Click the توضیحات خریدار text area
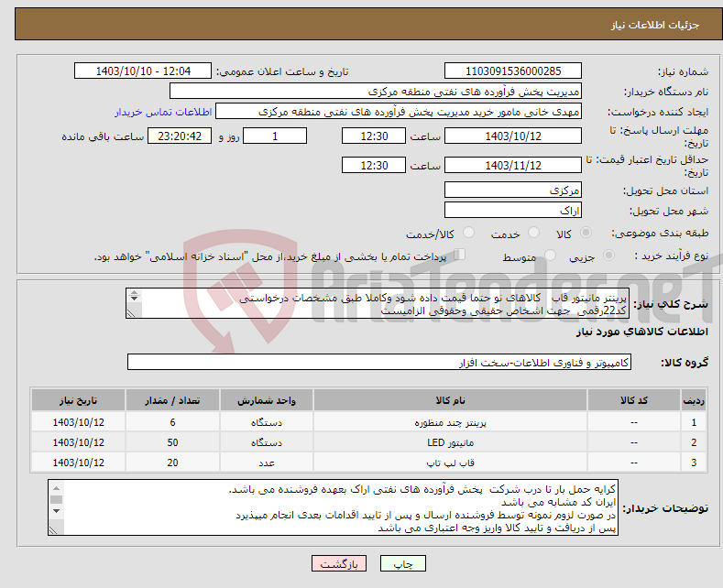Screen dimensions: 723x588 click(333, 507)
